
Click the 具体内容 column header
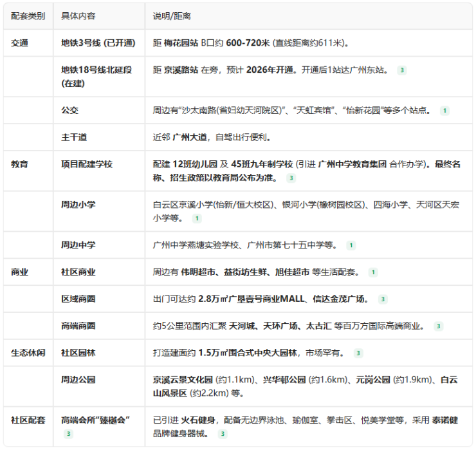click(x=78, y=15)
